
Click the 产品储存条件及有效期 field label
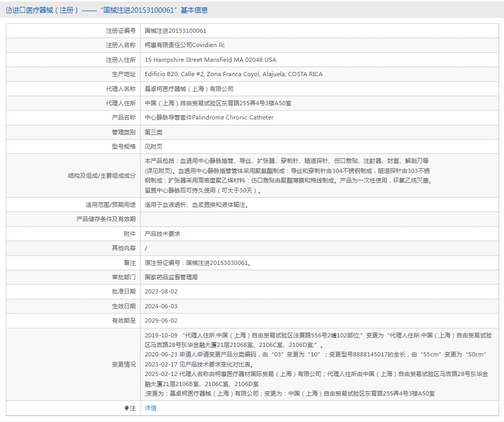(x=106, y=219)
